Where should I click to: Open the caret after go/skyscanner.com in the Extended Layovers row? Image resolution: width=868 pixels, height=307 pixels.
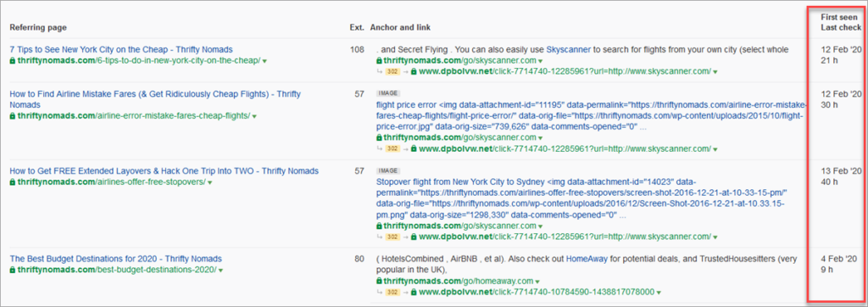(x=540, y=226)
